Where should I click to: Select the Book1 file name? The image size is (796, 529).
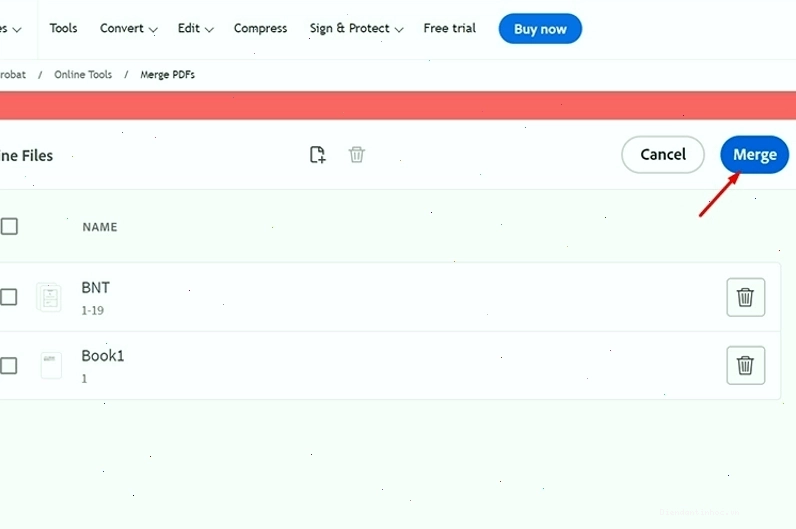[103, 356]
